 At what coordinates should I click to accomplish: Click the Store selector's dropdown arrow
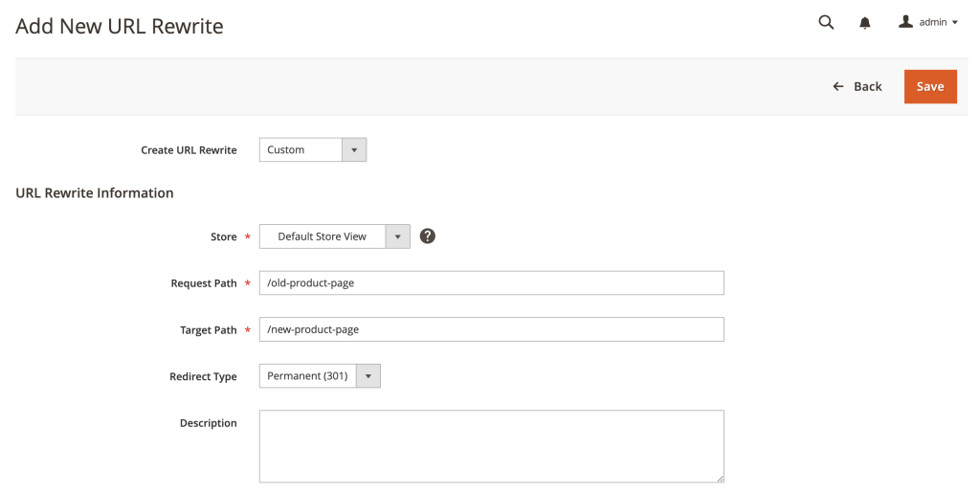pos(397,236)
